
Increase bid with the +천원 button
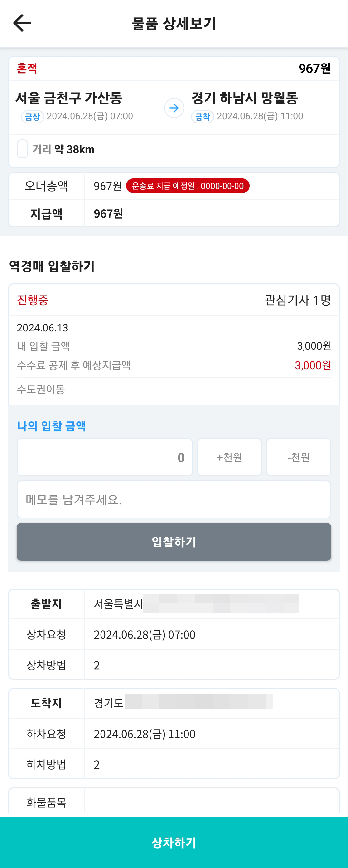[229, 457]
